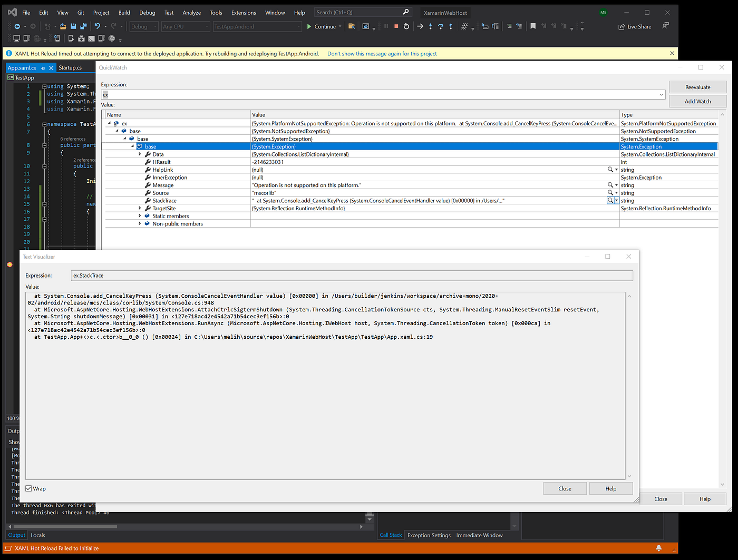Open the StackTrace visualizer dropdown arrow

pos(616,201)
